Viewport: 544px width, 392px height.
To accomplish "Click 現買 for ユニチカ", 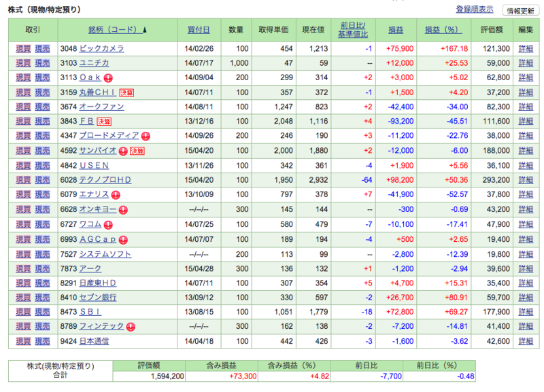I will click(x=23, y=63).
